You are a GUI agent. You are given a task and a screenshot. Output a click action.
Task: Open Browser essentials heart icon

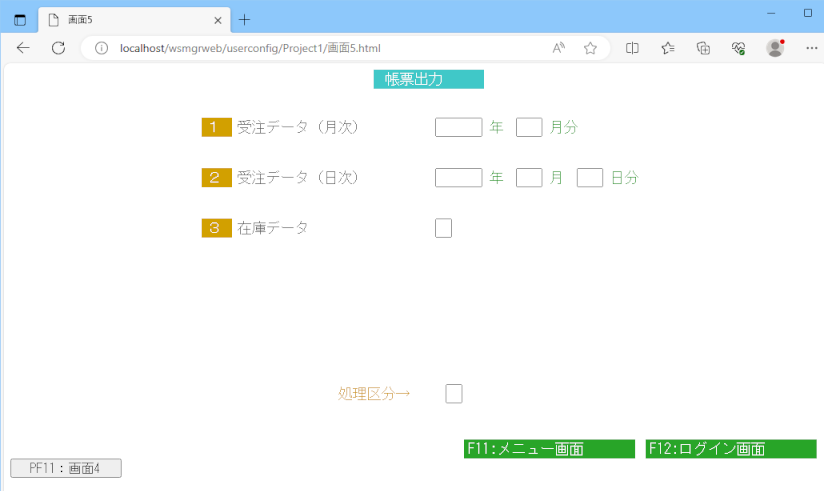[x=738, y=48]
